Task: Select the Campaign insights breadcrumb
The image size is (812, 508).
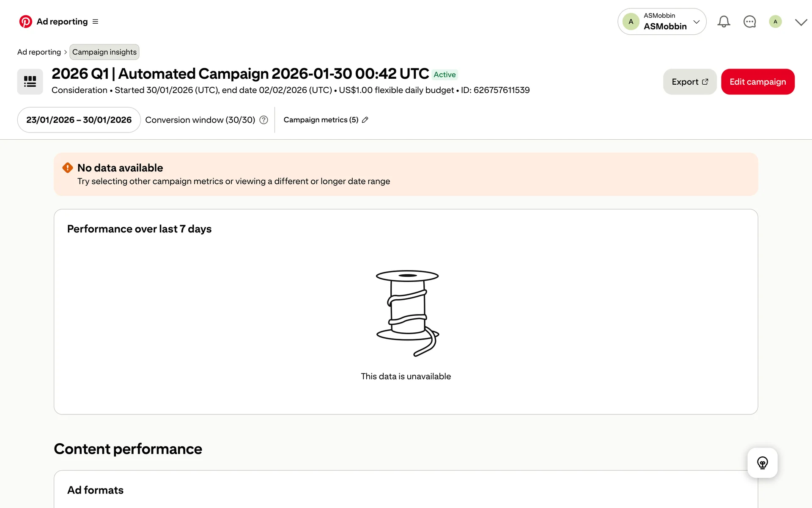Action: click(104, 52)
